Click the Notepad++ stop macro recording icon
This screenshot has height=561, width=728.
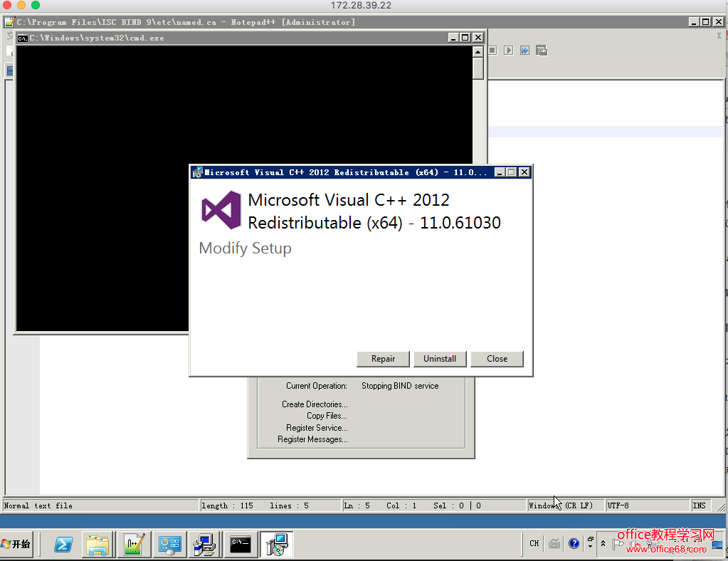point(492,50)
